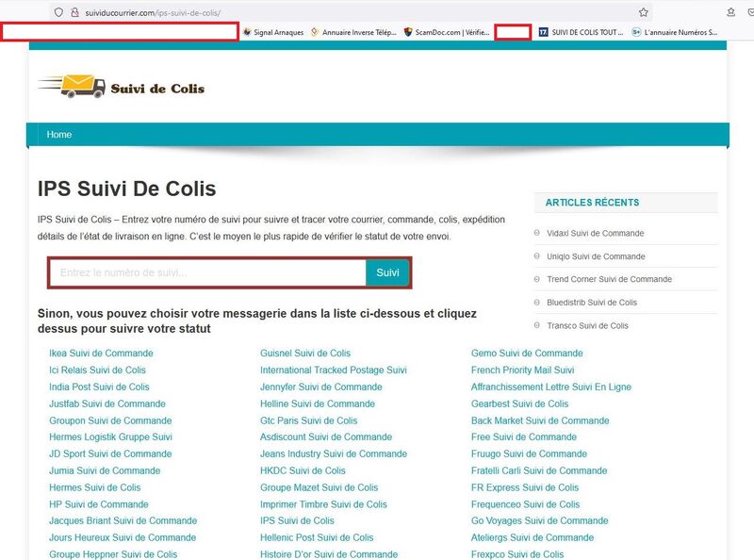Open Jennyfer Suivi de Commande link
This screenshot has width=754, height=560.
321,387
